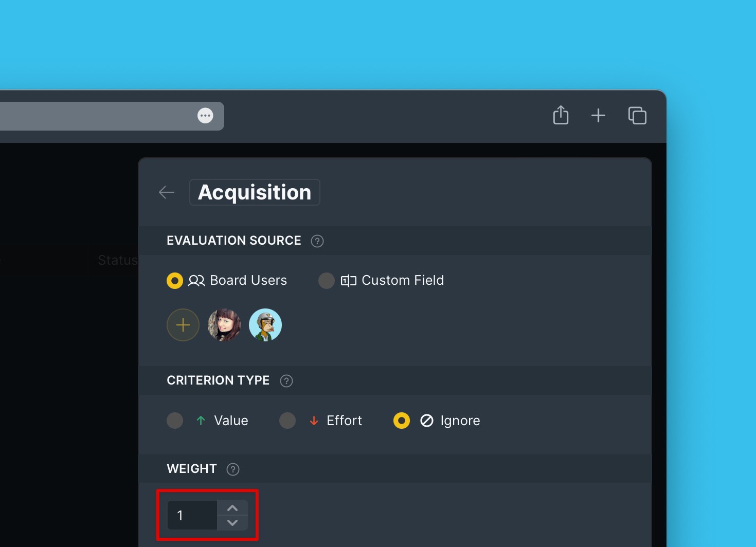Image resolution: width=756 pixels, height=547 pixels.
Task: Click the ape with helmet avatar
Action: tap(265, 325)
